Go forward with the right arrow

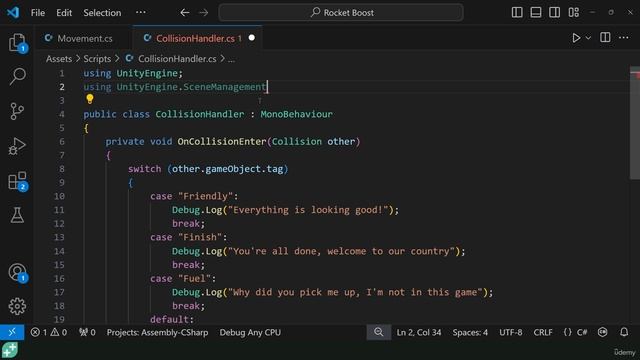(x=203, y=13)
